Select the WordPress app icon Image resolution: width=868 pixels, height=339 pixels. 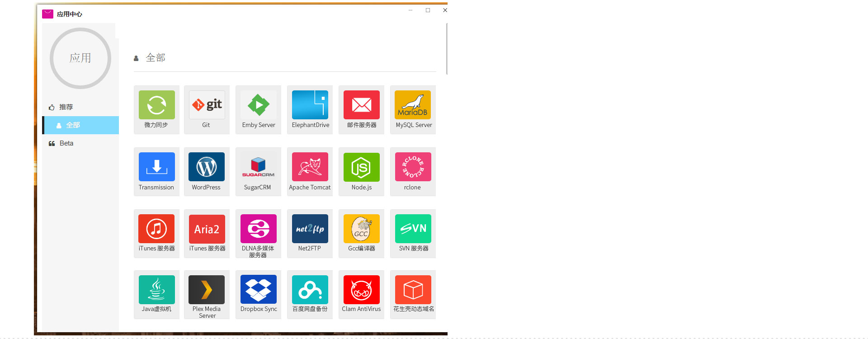click(207, 167)
